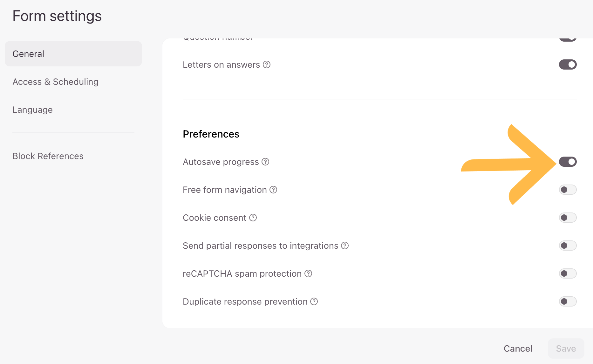This screenshot has height=364, width=593.
Task: Click help icon next to Autosave progress
Action: (265, 162)
